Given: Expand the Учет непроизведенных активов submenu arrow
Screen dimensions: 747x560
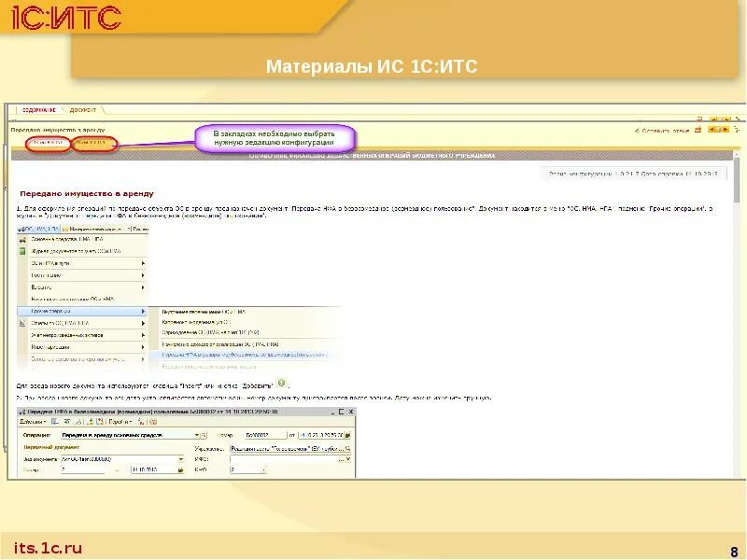Looking at the screenshot, I should point(143,335).
